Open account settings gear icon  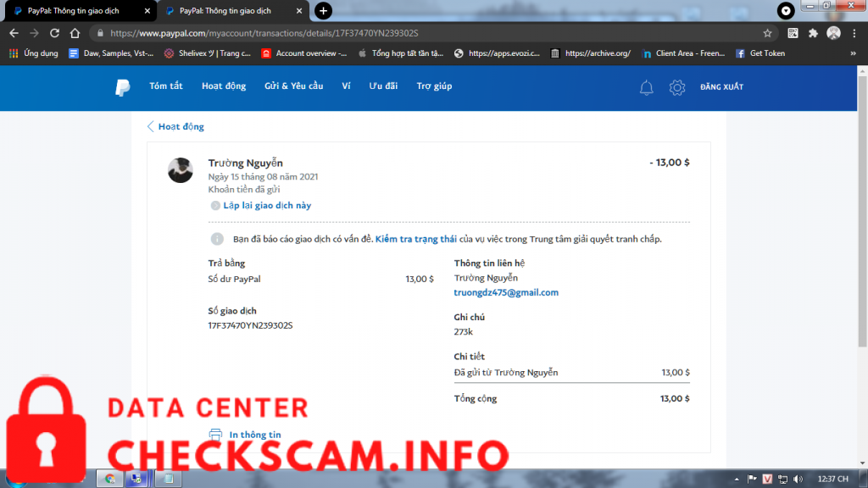click(x=676, y=87)
